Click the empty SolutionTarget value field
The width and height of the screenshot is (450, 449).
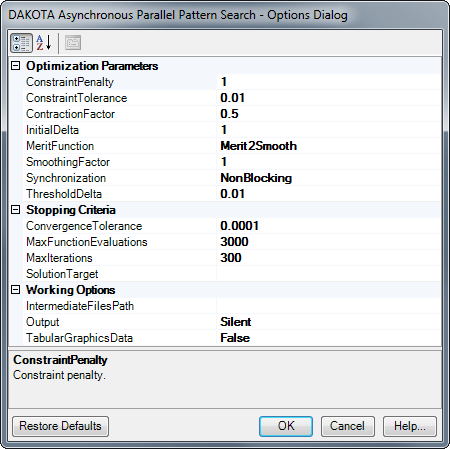[329, 274]
